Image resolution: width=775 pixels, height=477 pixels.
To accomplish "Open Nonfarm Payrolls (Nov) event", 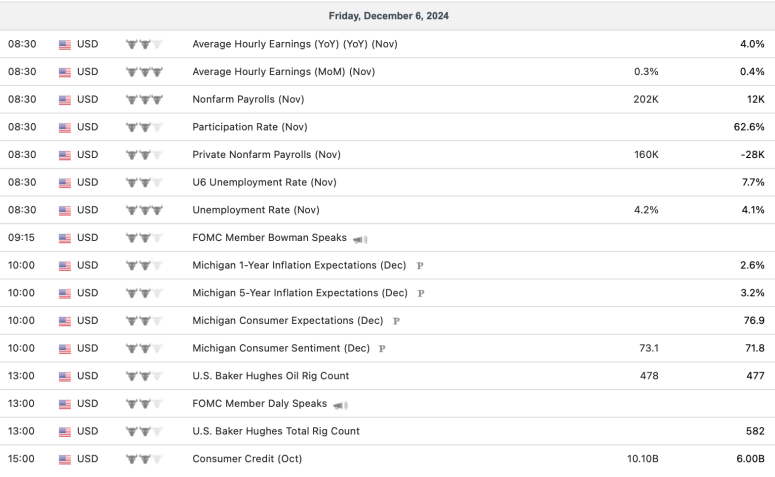I will pyautogui.click(x=248, y=100).
